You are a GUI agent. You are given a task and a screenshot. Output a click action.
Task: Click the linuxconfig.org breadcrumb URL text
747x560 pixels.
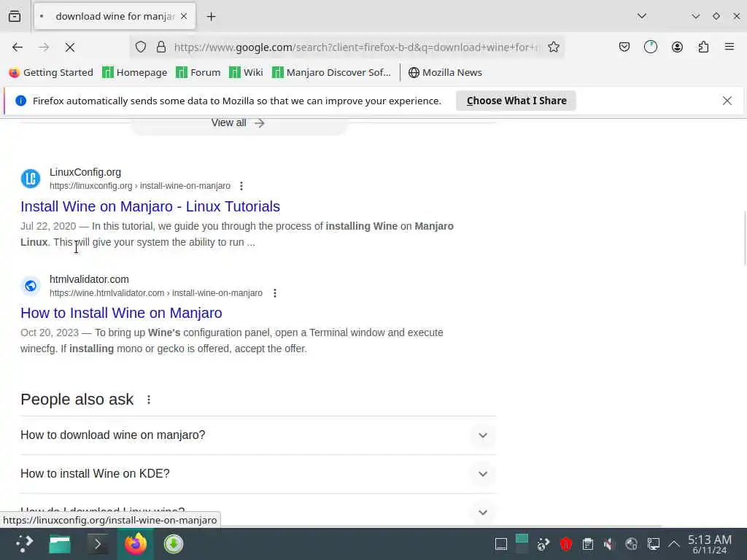point(139,186)
